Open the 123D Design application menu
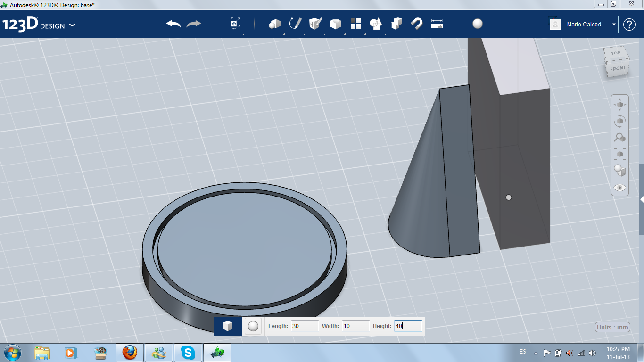Image resolution: width=644 pixels, height=362 pixels. pos(39,25)
